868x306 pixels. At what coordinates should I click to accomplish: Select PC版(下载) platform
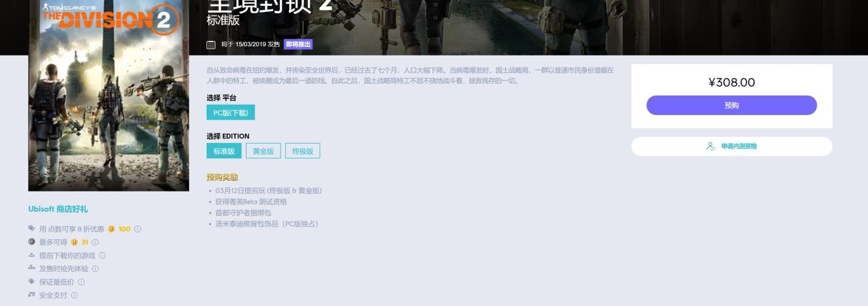230,113
